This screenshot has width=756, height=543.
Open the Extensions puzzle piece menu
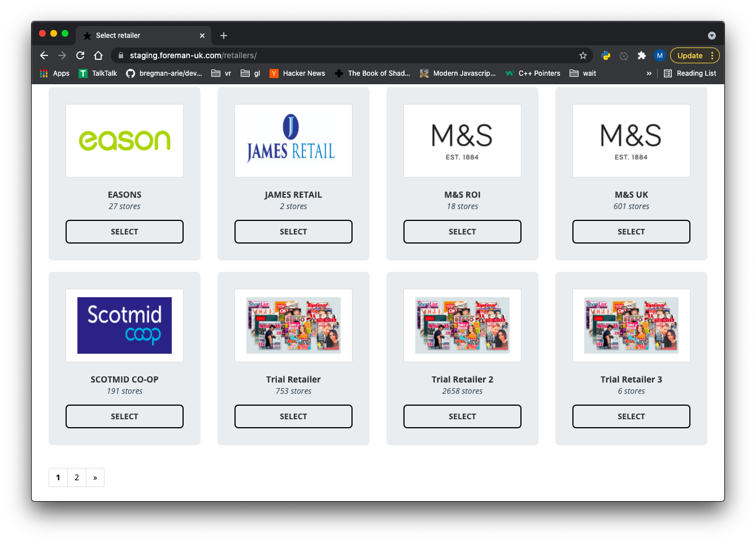[642, 55]
